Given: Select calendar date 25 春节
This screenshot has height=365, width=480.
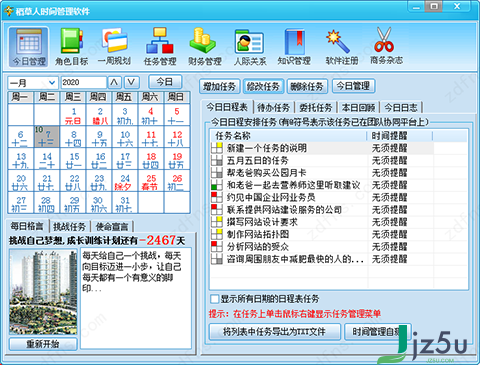Looking at the screenshot, I should 151,182.
